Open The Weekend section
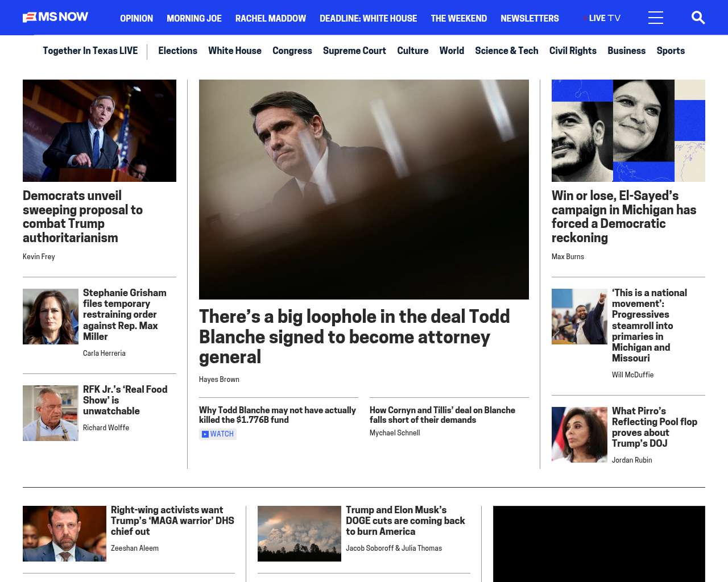 coord(458,18)
